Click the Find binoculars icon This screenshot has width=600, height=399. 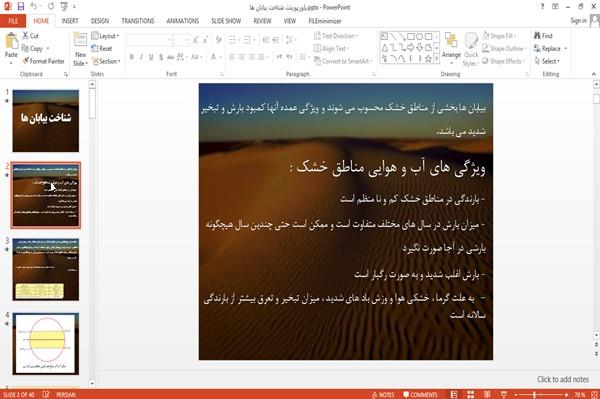tap(538, 36)
